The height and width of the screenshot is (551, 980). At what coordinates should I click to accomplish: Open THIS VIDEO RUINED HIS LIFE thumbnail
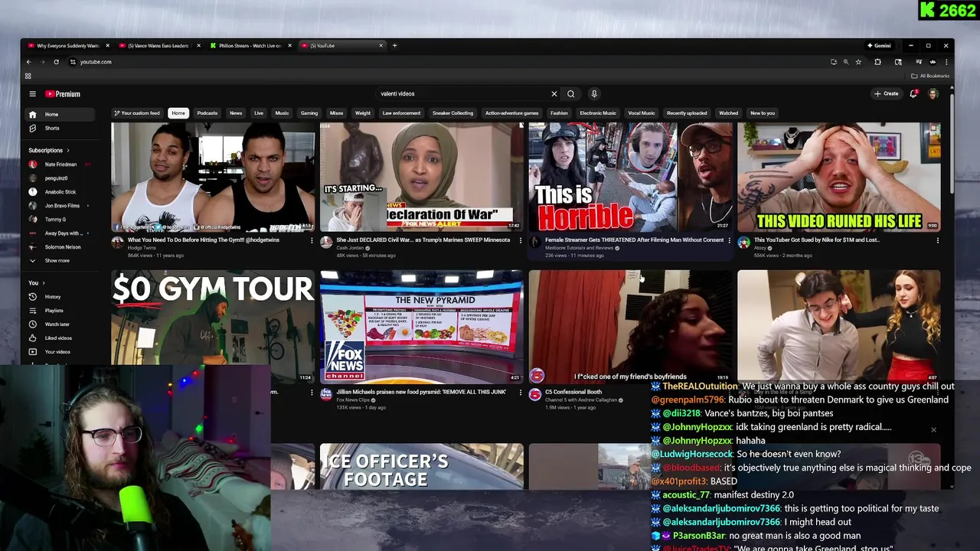pos(838,177)
